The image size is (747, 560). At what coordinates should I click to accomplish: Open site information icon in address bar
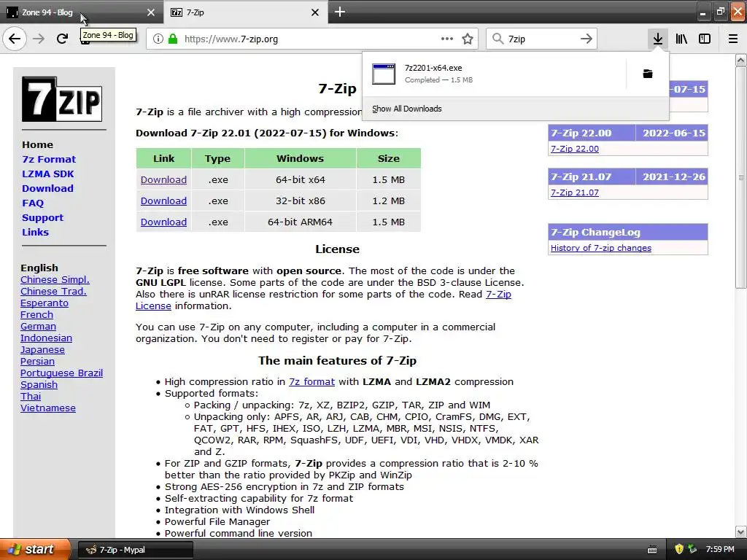coord(158,39)
